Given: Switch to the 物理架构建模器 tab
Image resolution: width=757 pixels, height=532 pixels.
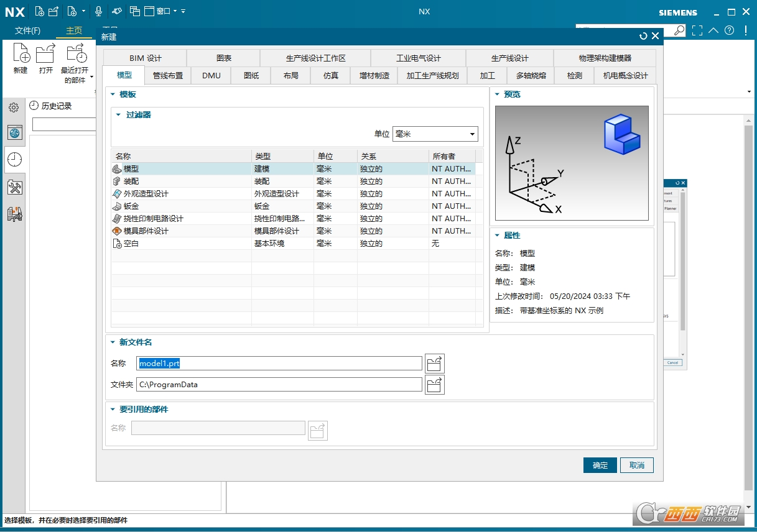Looking at the screenshot, I should tap(605, 58).
